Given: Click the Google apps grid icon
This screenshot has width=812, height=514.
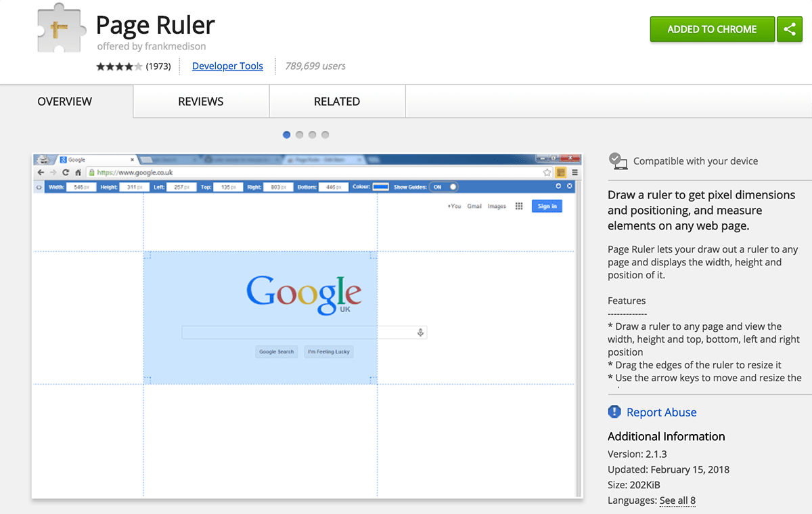Looking at the screenshot, I should 519,206.
